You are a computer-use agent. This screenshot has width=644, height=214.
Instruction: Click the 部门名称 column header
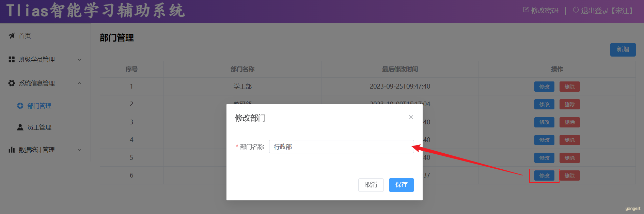242,69
